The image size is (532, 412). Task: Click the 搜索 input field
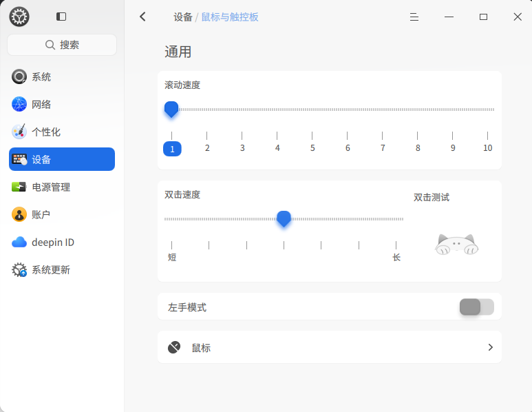(62, 45)
